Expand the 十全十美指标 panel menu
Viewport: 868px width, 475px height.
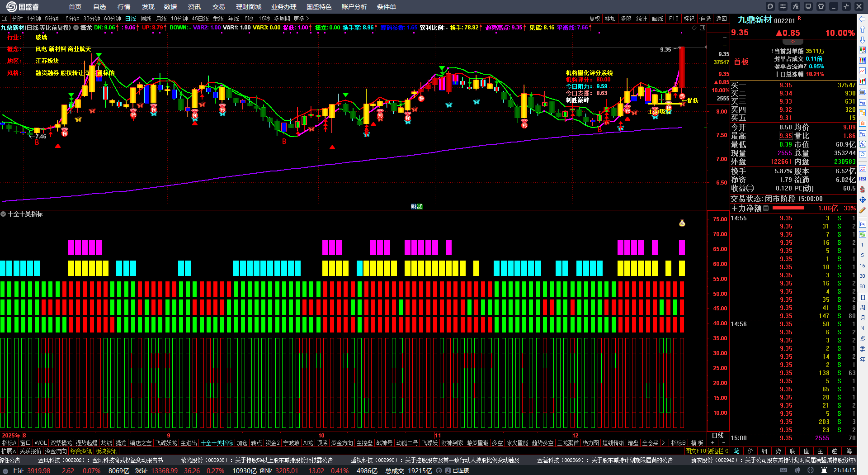[x=3, y=214]
